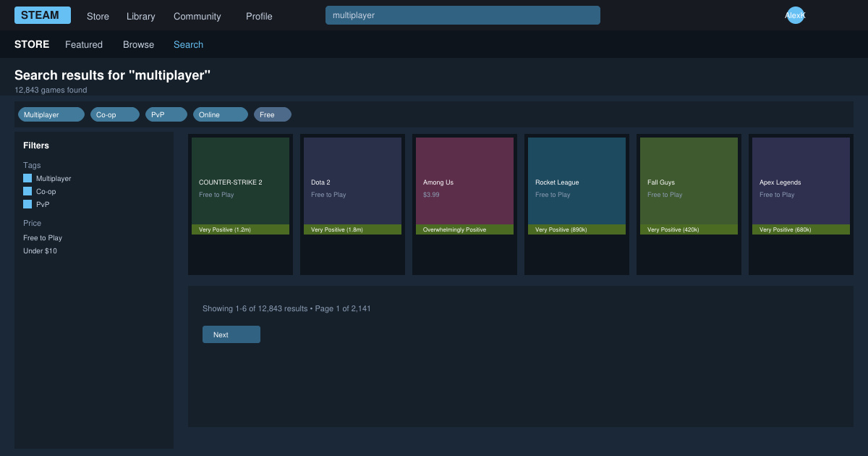Click the STEAM logo
The height and width of the screenshot is (456, 868).
(x=43, y=15)
